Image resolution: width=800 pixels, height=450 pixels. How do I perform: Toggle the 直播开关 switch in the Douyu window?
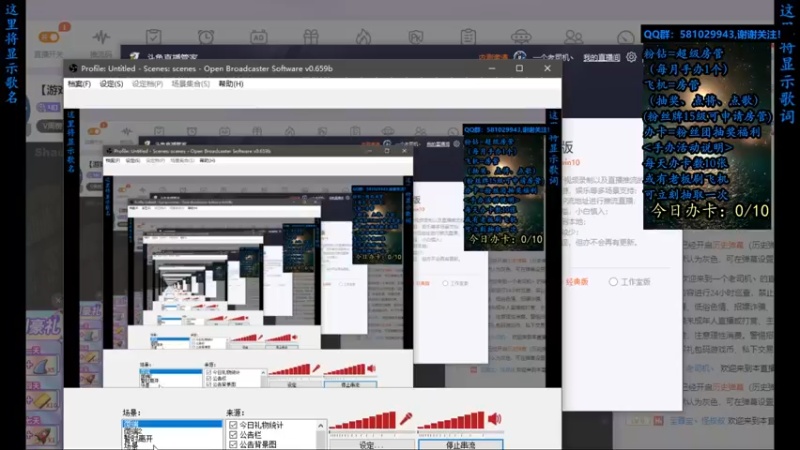(49, 37)
